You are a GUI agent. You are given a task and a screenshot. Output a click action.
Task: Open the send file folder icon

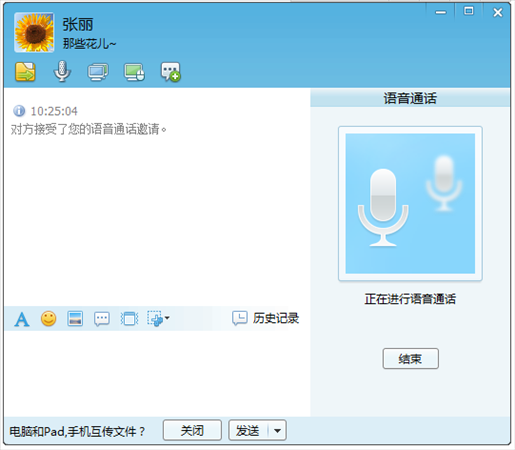25,72
